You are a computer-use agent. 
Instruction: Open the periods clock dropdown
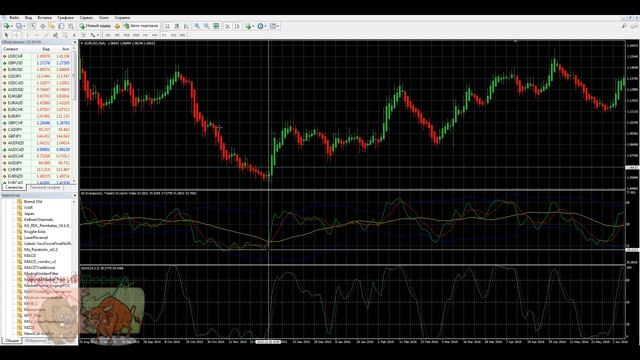pyautogui.click(x=262, y=26)
